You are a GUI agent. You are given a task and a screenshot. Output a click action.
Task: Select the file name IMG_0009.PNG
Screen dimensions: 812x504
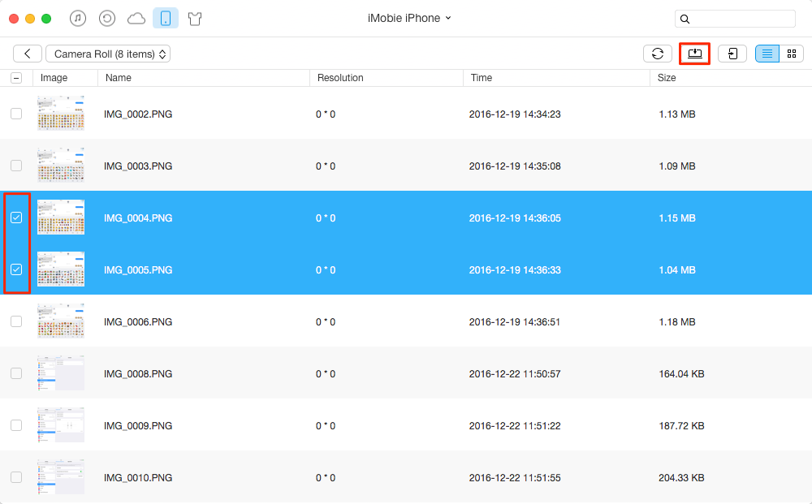(x=138, y=426)
